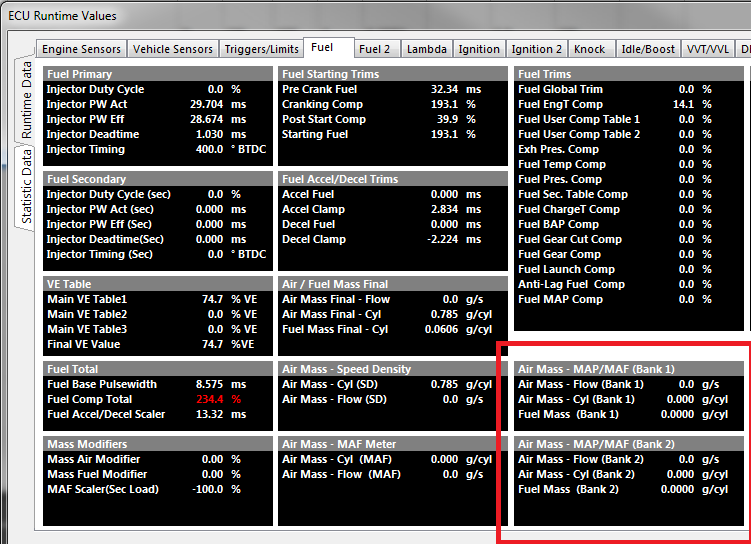
Task: Click the Fuel Temp Comp row
Action: [629, 164]
